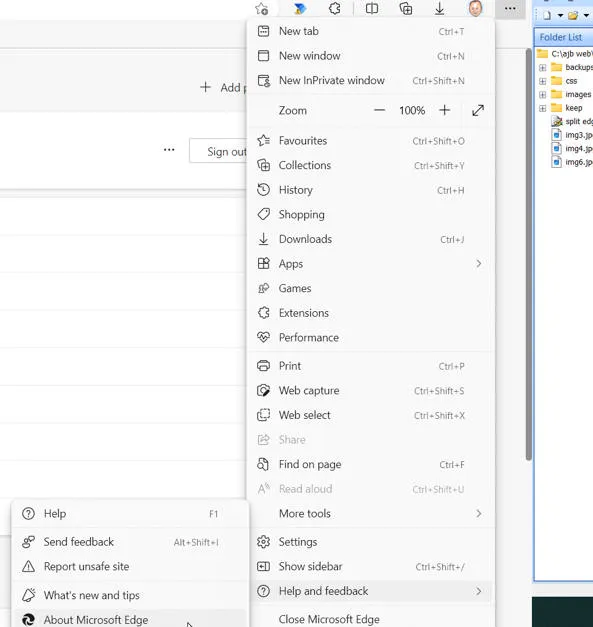Select the split edge file in Folder List
Viewport: 593px width, 627px height.
click(572, 122)
